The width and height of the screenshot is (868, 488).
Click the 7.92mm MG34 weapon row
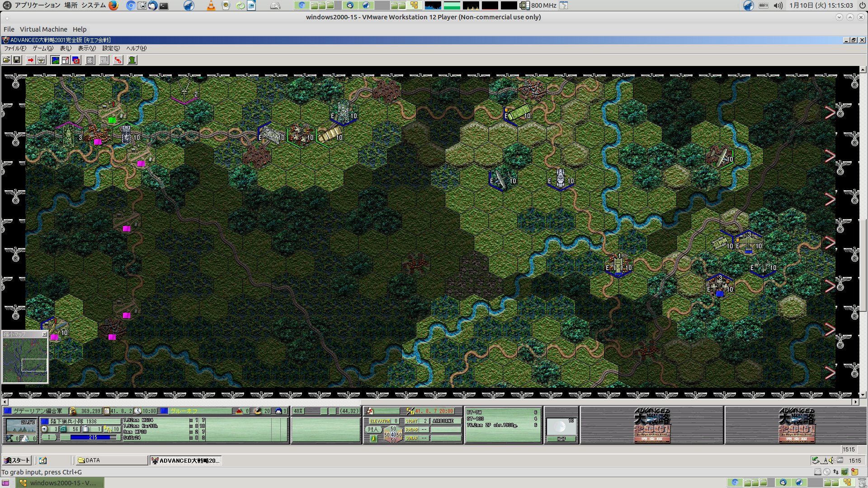(x=165, y=421)
